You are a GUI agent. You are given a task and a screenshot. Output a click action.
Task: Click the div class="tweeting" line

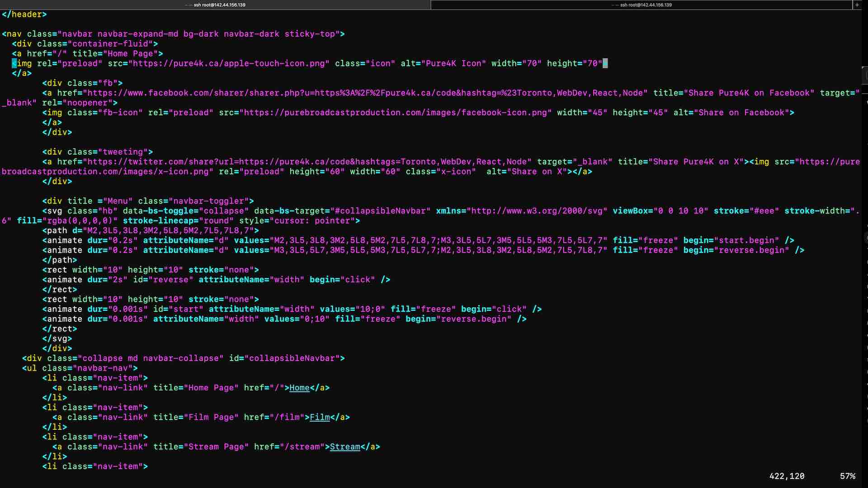pyautogui.click(x=97, y=152)
